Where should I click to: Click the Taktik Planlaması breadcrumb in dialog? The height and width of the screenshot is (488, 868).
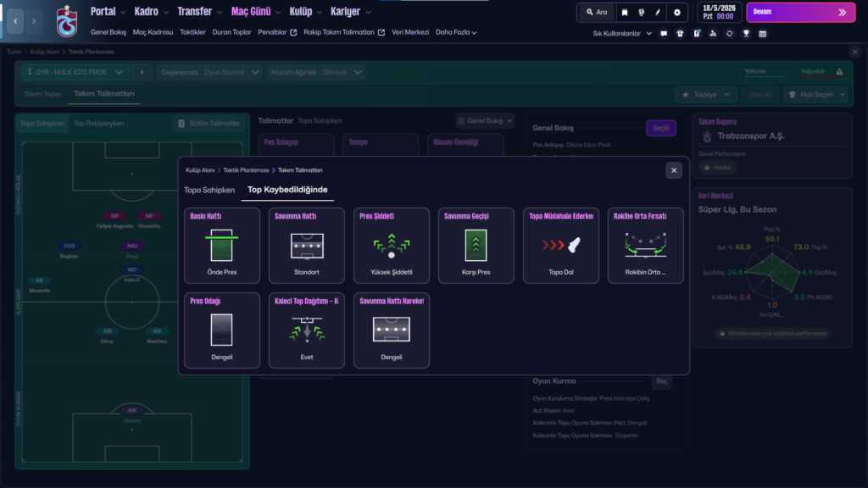coord(246,170)
